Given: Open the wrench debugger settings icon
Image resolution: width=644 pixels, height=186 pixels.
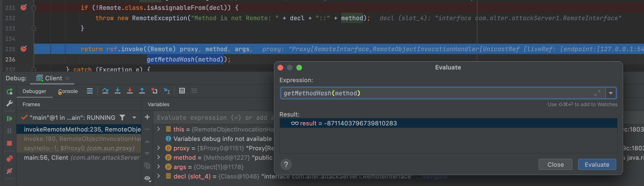Looking at the screenshot, I should [x=9, y=103].
